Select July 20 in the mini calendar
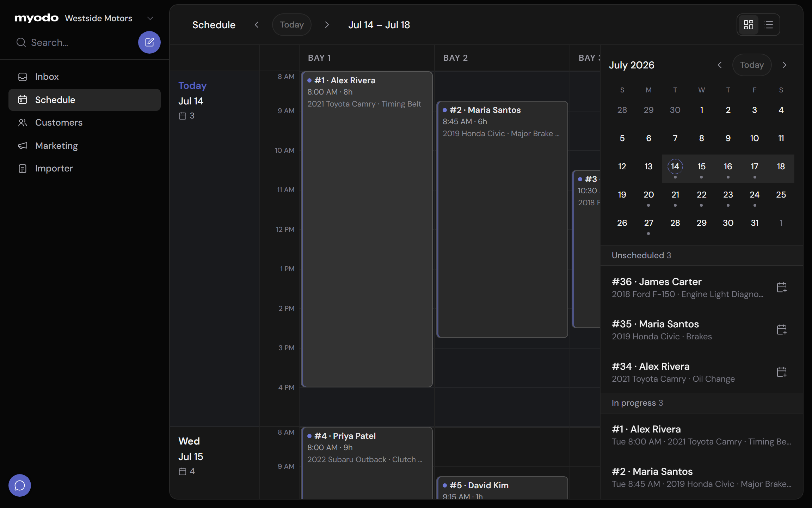Screen dimensions: 812x508 click(648, 195)
